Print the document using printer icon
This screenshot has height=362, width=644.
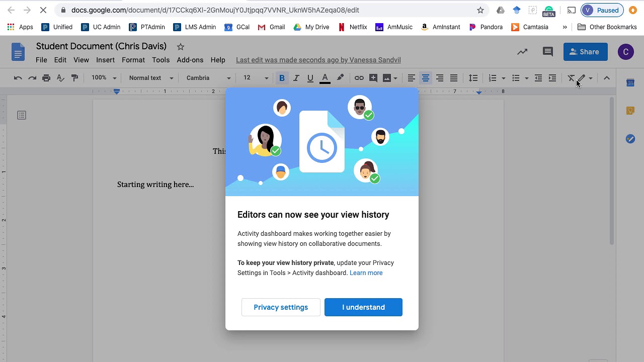pos(46,78)
